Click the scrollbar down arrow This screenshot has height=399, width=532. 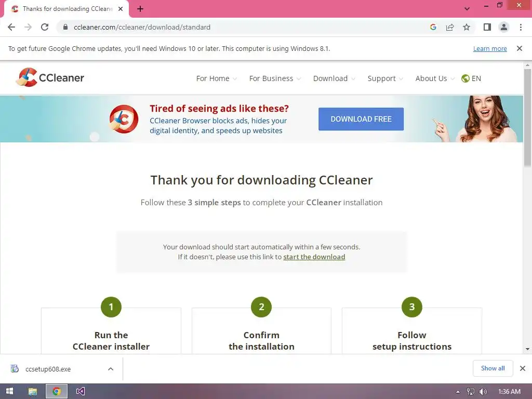[527, 349]
